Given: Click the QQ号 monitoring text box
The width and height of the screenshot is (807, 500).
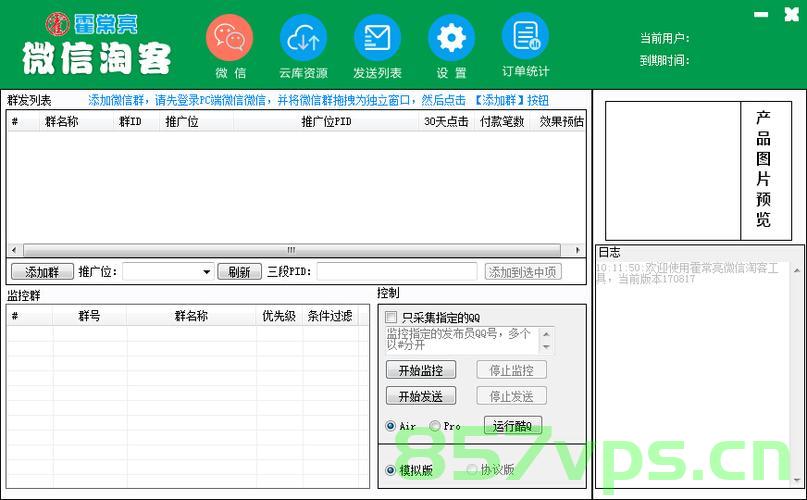Looking at the screenshot, I should [x=462, y=340].
